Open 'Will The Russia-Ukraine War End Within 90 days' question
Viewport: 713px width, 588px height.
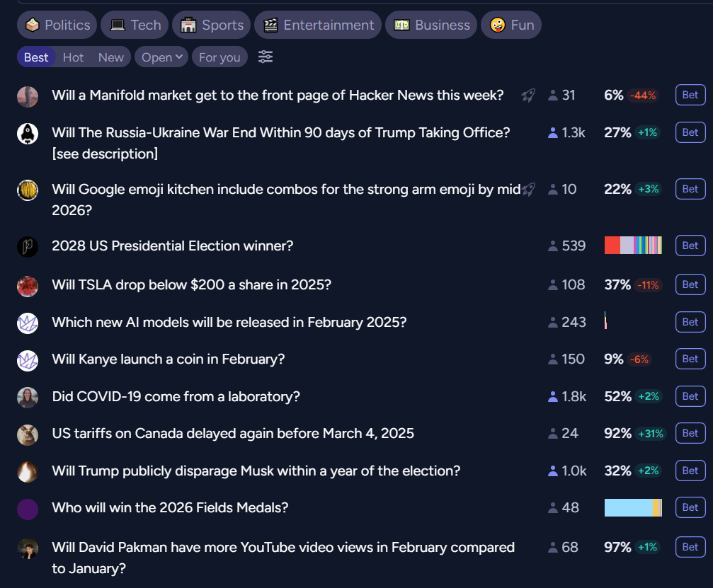tap(281, 143)
